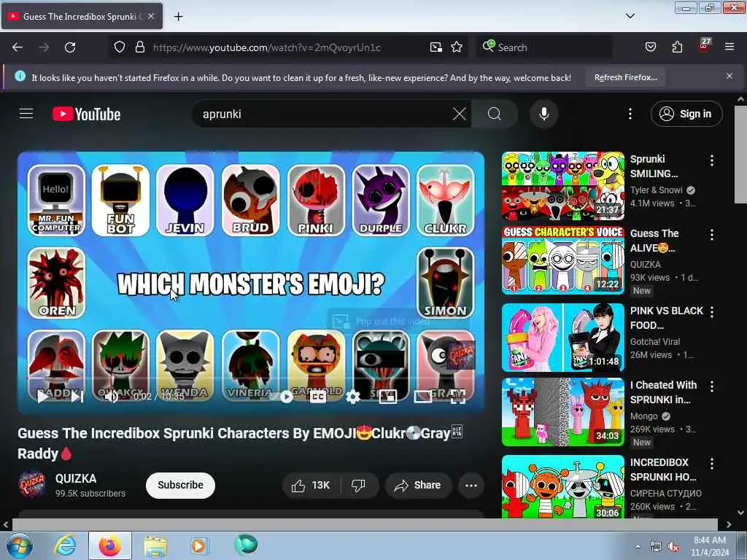Open more actions ellipsis under video
Viewport: 747px width, 560px height.
[471, 485]
